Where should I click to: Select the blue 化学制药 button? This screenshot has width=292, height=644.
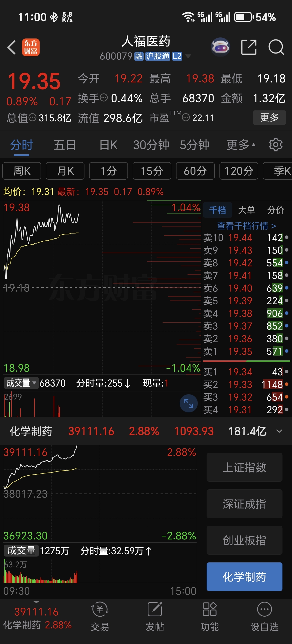pyautogui.click(x=245, y=577)
